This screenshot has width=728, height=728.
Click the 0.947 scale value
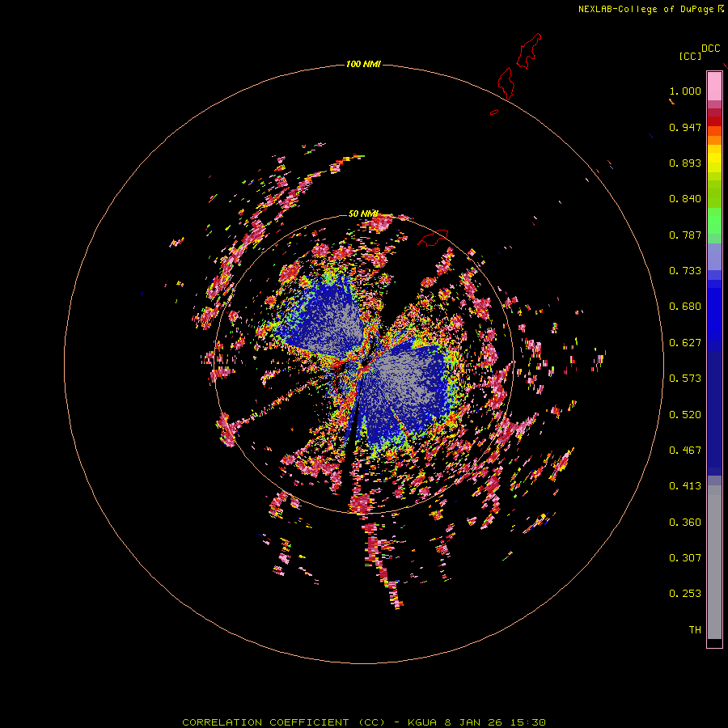685,127
